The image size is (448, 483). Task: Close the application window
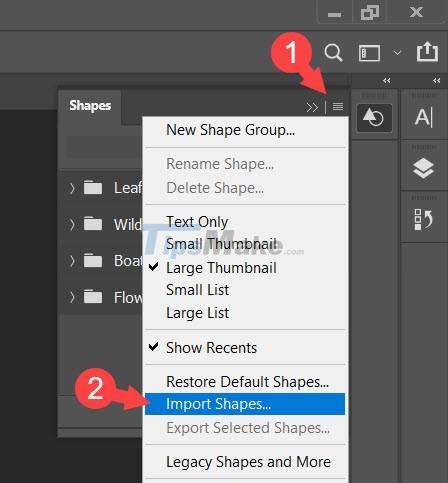click(416, 13)
